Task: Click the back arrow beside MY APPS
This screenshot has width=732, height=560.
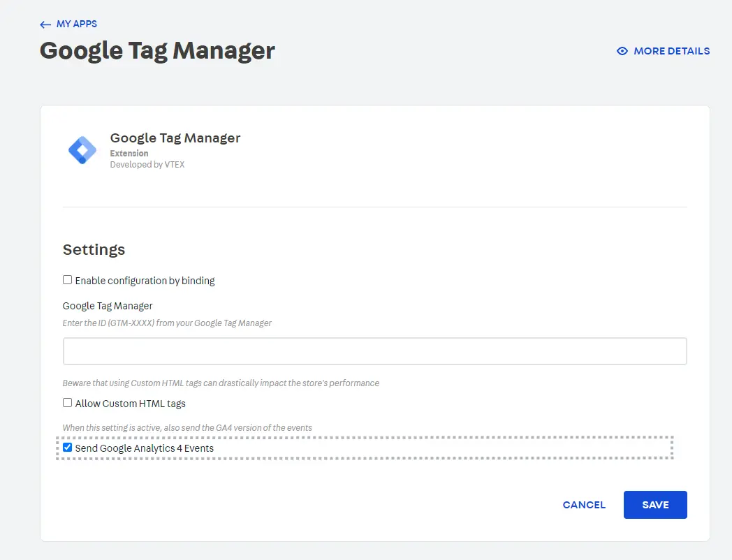Action: 45,24
